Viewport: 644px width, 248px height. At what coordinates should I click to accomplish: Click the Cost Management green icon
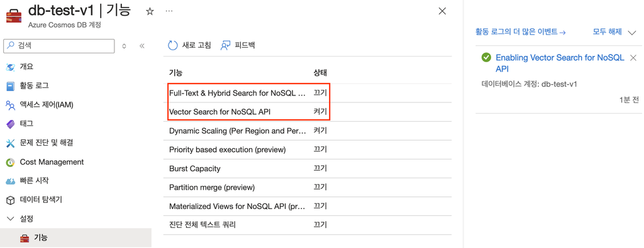pyautogui.click(x=11, y=163)
